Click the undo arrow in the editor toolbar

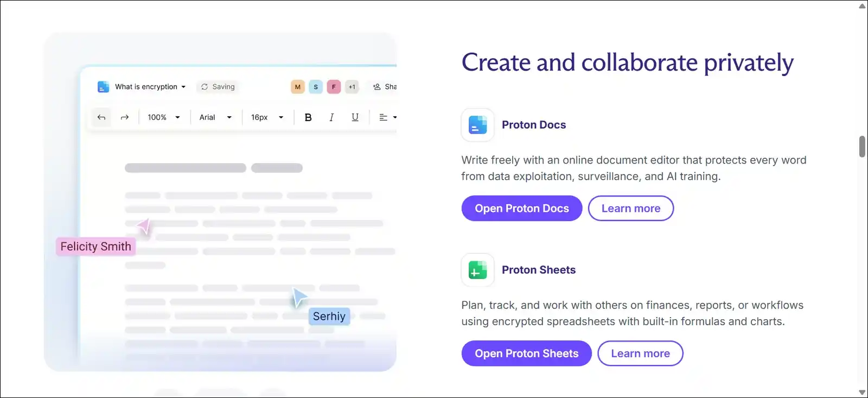pyautogui.click(x=101, y=117)
